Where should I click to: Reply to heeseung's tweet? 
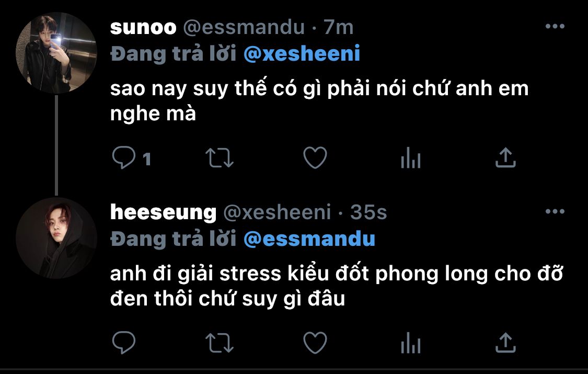(124, 343)
